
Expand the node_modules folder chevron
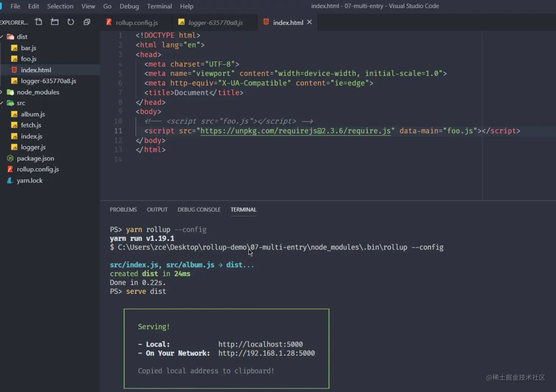coord(1,92)
